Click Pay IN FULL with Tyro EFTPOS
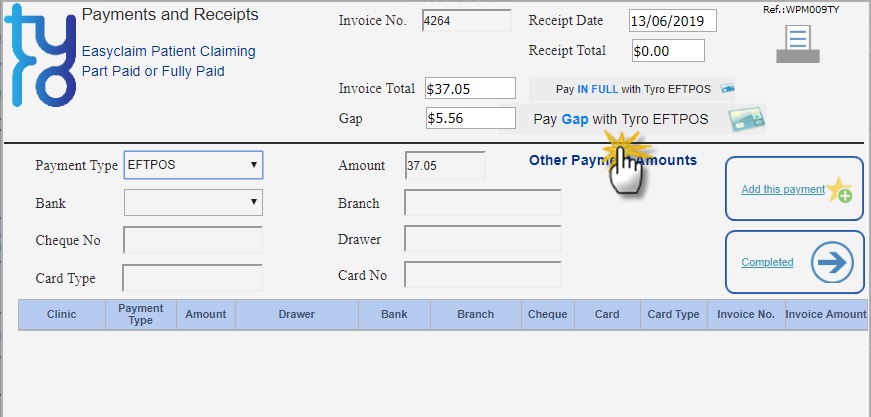Screen dimensions: 871x417 coord(633,89)
